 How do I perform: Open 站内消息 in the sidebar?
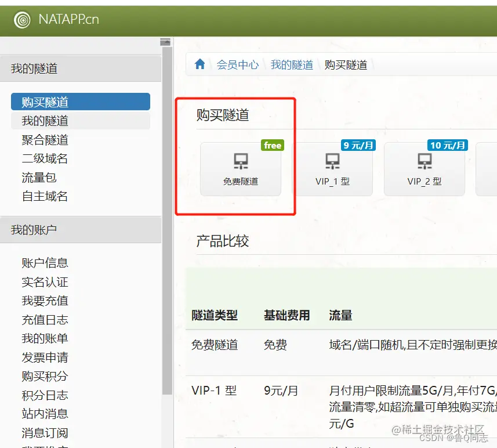(x=45, y=414)
